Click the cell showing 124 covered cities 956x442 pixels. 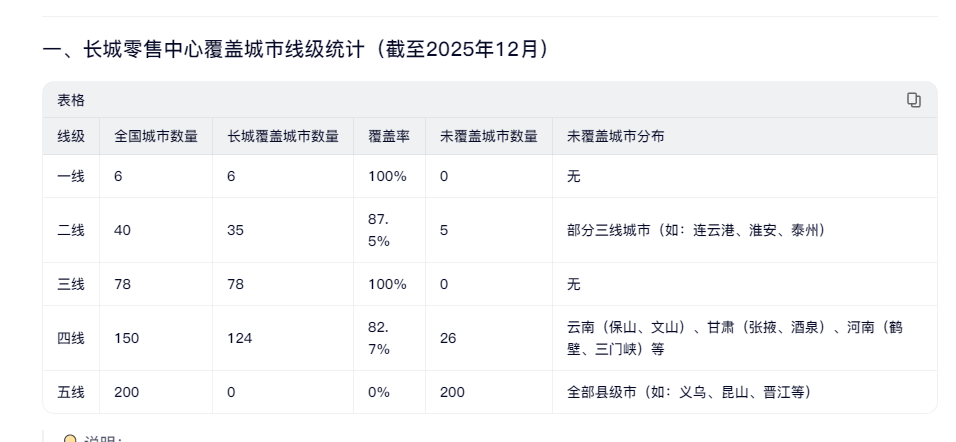(240, 338)
